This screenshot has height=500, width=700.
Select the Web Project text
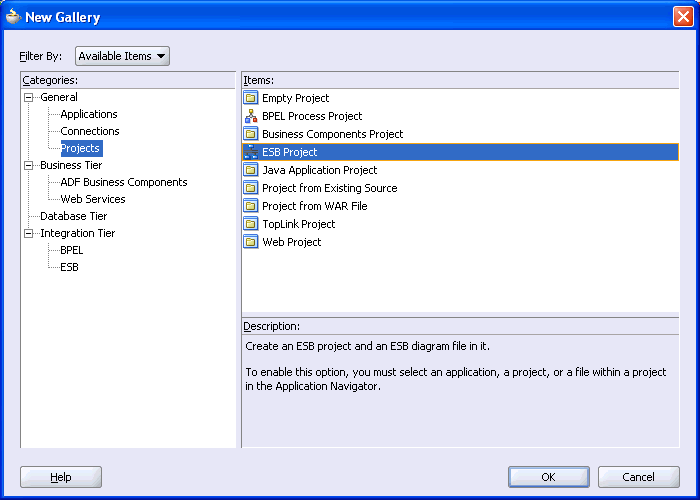(292, 242)
